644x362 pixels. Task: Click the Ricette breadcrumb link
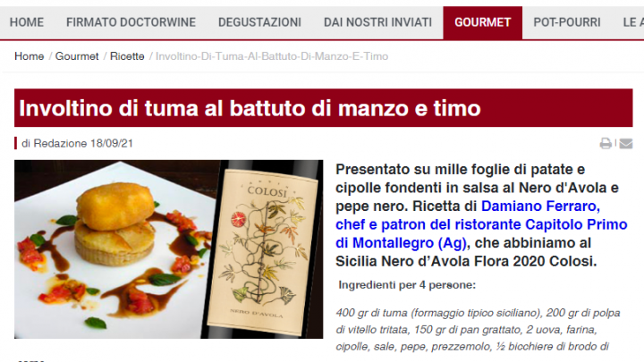(127, 56)
